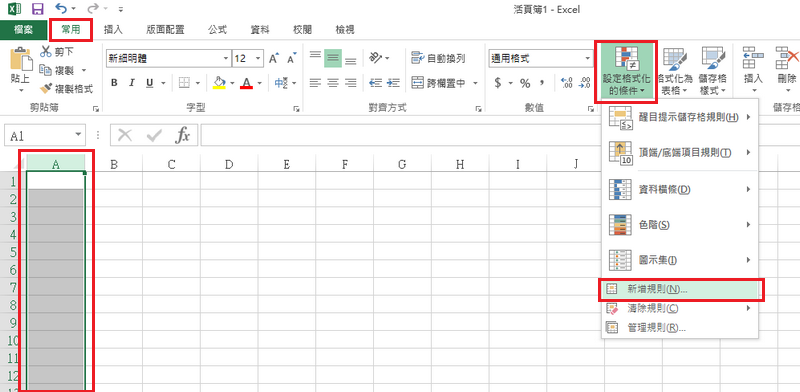Toggle Bold formatting
800x392 pixels.
(x=114, y=83)
